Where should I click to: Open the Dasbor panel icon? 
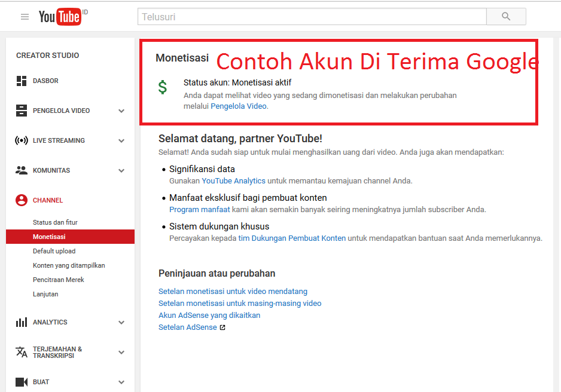[x=23, y=81]
